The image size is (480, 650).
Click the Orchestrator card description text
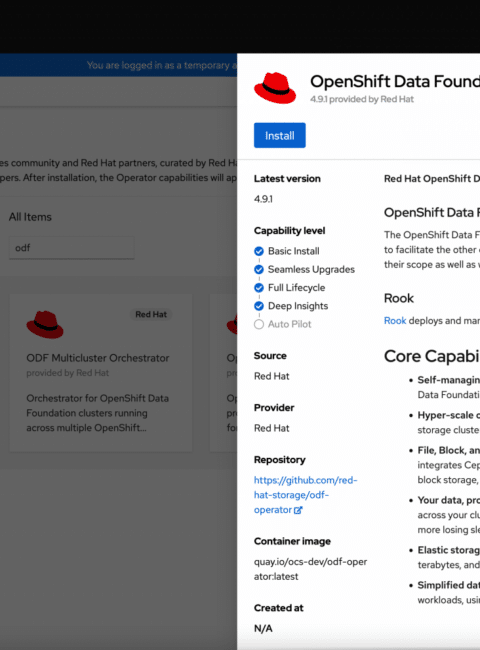tap(97, 413)
